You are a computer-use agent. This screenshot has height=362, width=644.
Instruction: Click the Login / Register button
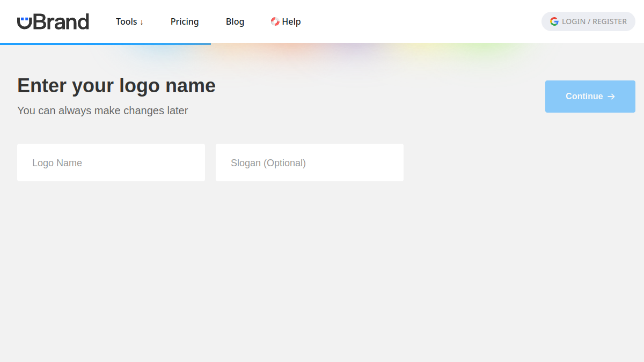[x=588, y=21]
